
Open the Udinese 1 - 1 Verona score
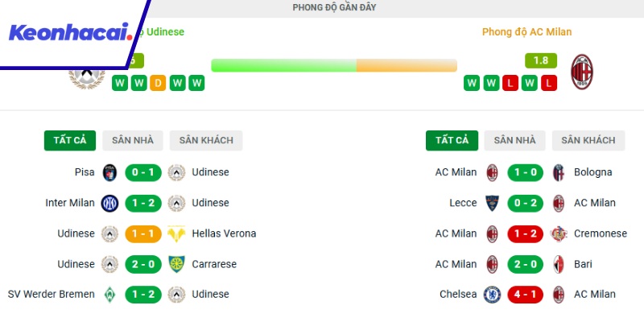coord(142,233)
